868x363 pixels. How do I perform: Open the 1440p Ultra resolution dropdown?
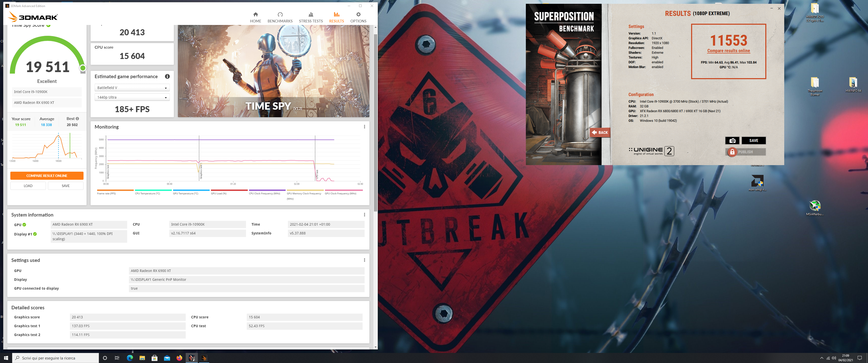coord(132,97)
